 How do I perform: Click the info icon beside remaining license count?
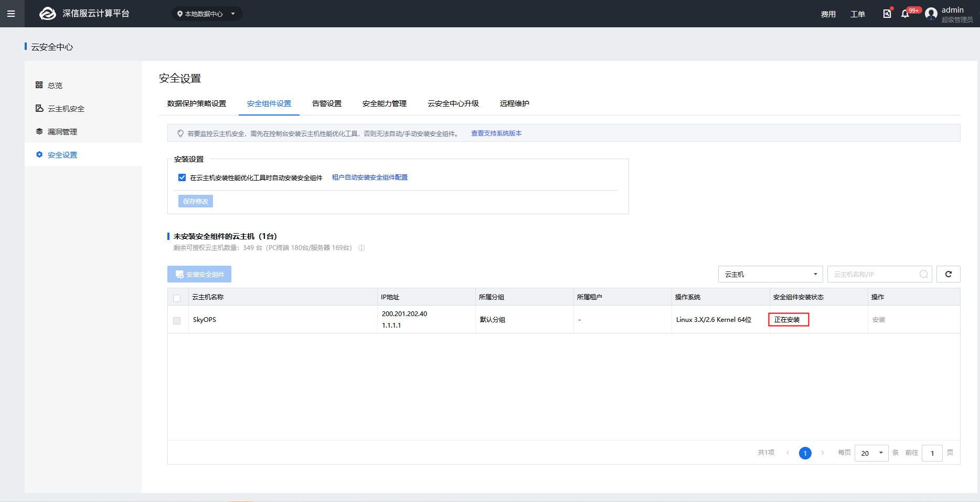click(361, 248)
